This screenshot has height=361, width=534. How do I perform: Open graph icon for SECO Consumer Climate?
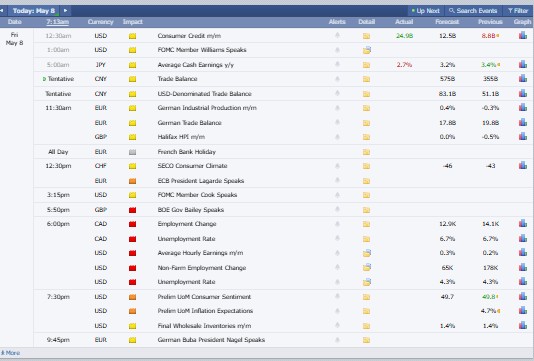coord(523,165)
